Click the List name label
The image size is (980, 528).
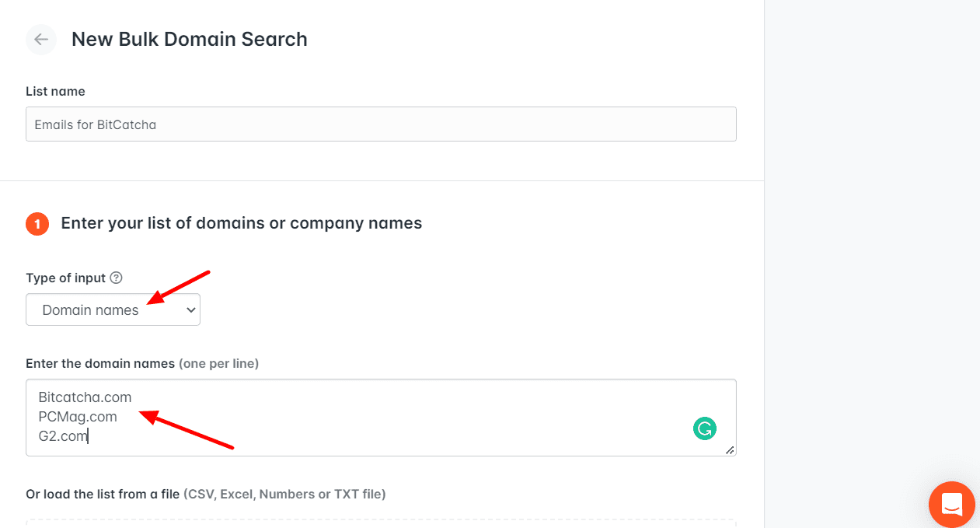coord(55,91)
